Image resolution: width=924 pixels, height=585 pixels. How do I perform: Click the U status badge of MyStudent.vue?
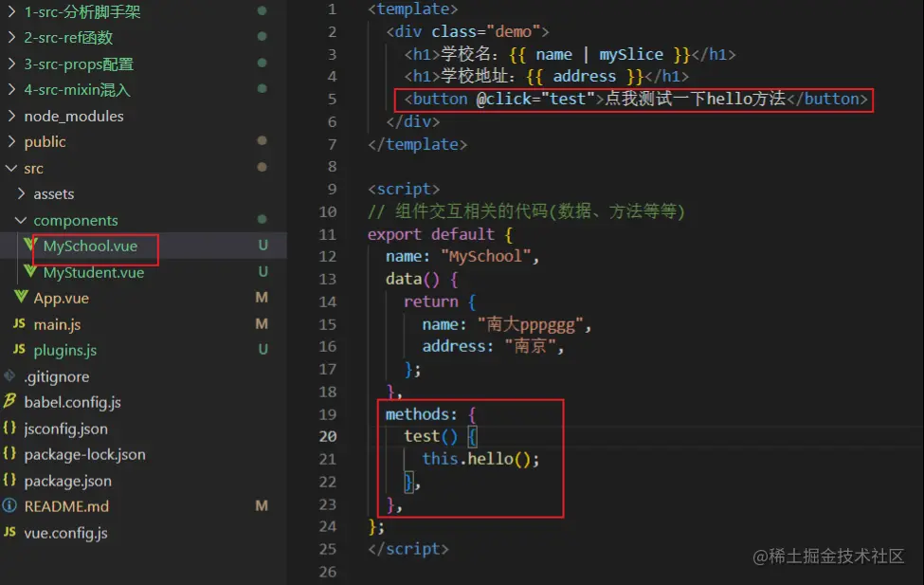point(263,272)
